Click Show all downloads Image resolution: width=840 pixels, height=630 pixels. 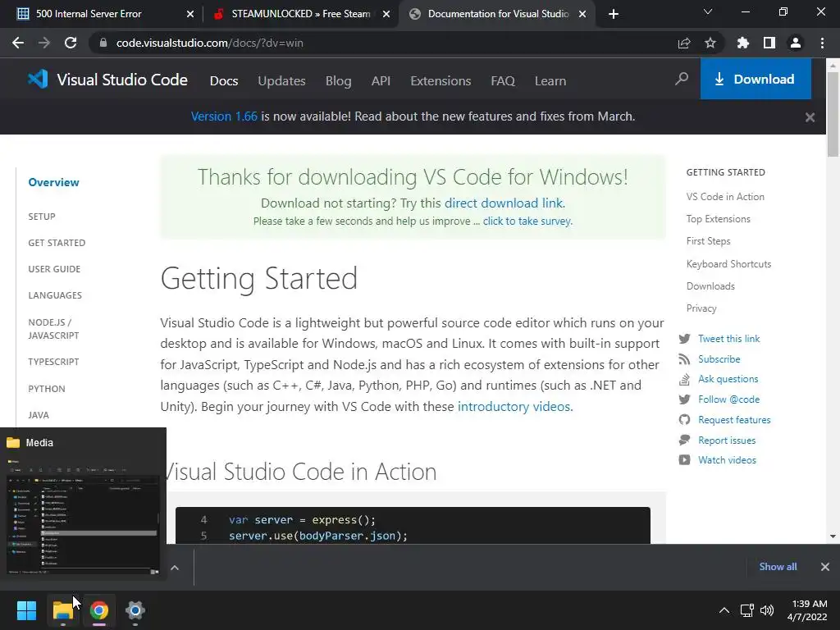[778, 567]
